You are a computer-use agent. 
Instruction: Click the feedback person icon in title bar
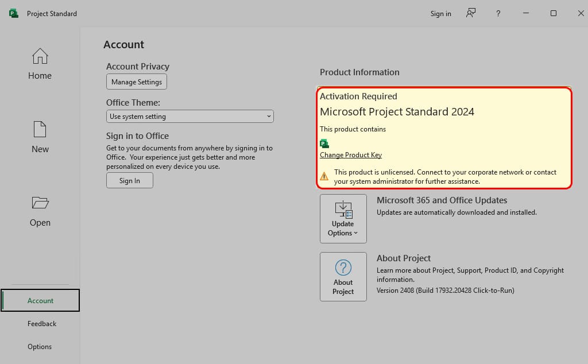point(471,13)
